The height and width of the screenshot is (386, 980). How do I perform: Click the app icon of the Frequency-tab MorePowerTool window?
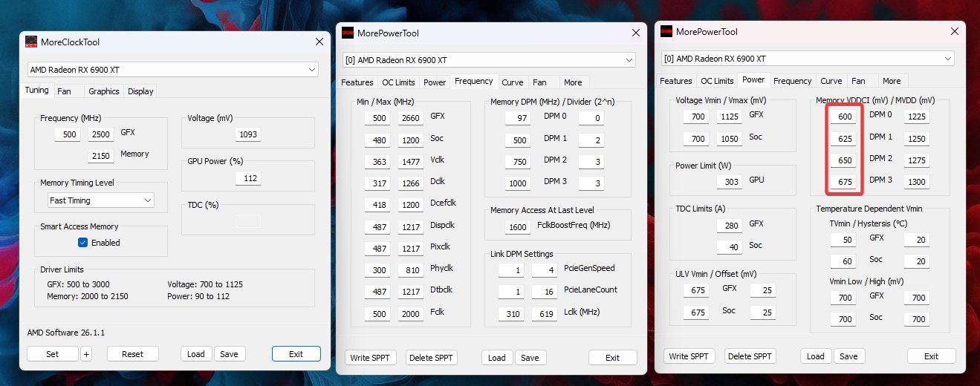coord(348,33)
